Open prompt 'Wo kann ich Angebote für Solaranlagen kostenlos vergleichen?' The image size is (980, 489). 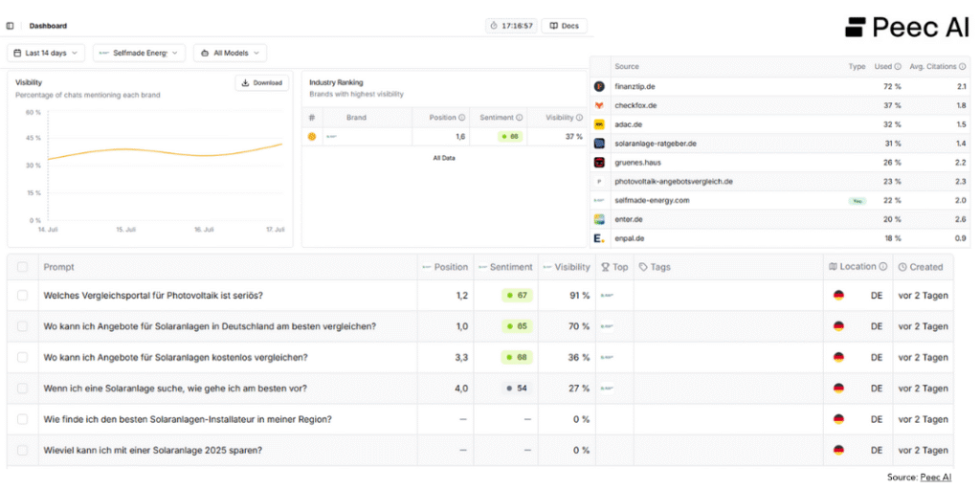[175, 357]
